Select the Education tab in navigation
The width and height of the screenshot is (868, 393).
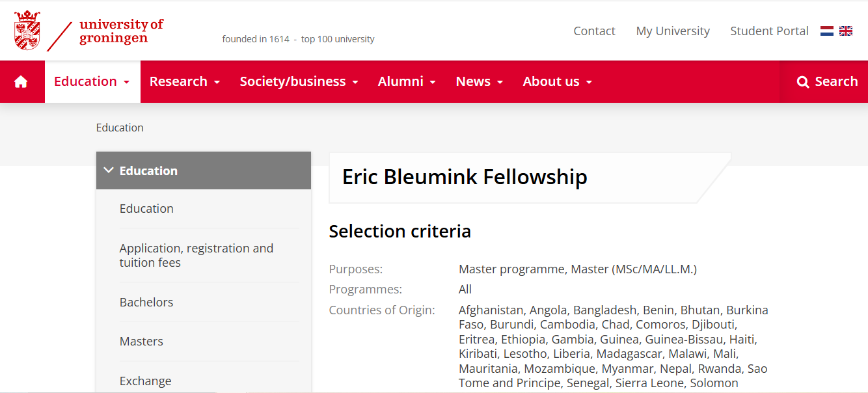tap(92, 81)
